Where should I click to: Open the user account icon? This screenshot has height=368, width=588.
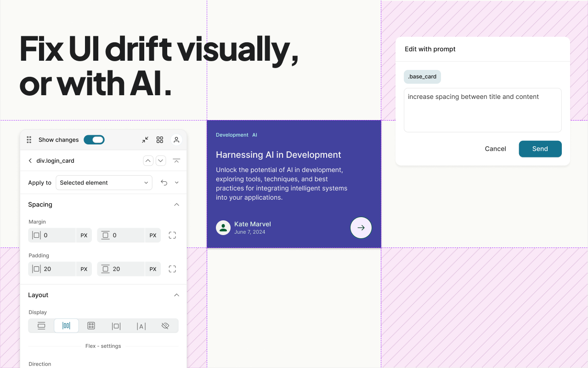[176, 140]
